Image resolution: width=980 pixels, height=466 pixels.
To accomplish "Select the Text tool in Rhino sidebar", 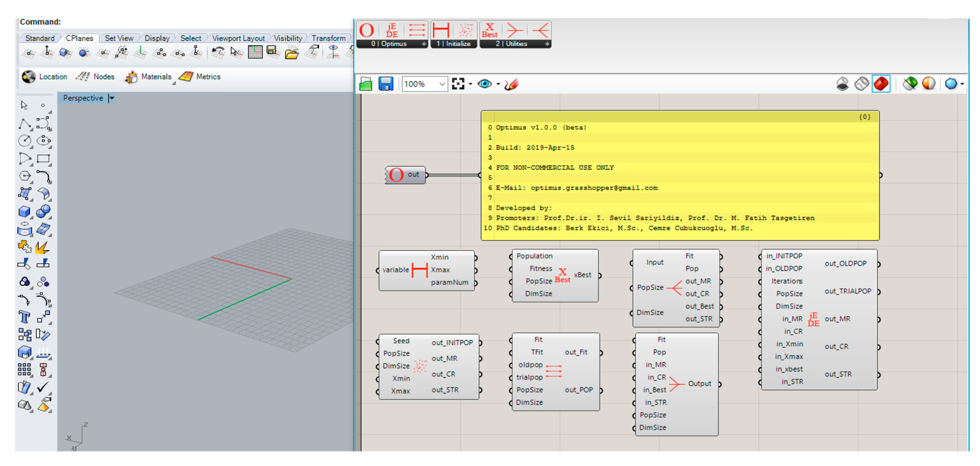I will coord(24,316).
